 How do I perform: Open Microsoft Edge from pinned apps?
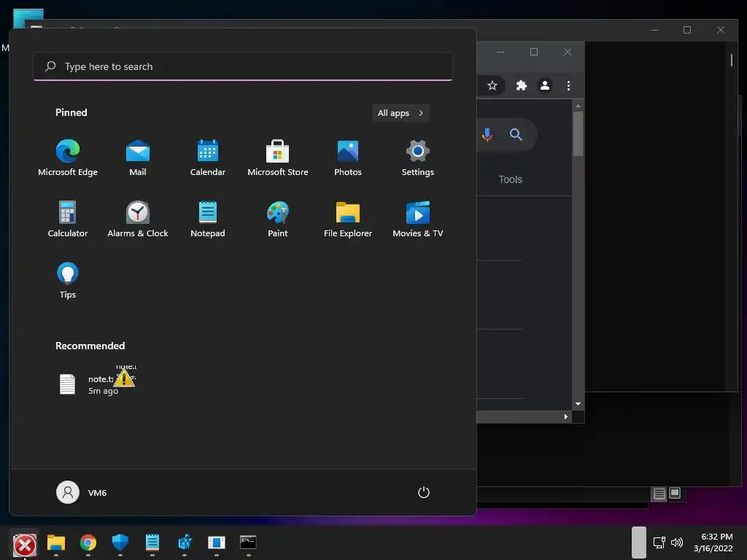click(68, 158)
